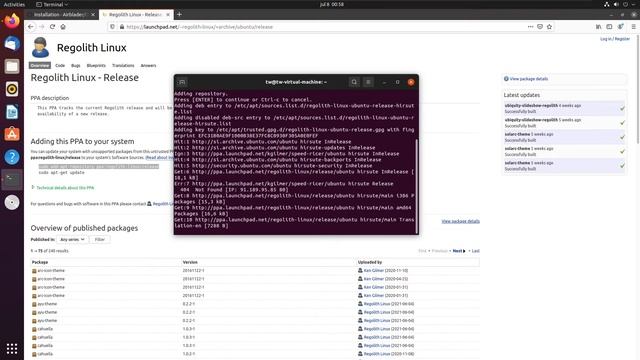Open the page actions three-dot menu
This screenshot has width=640, height=360.
tap(530, 27)
